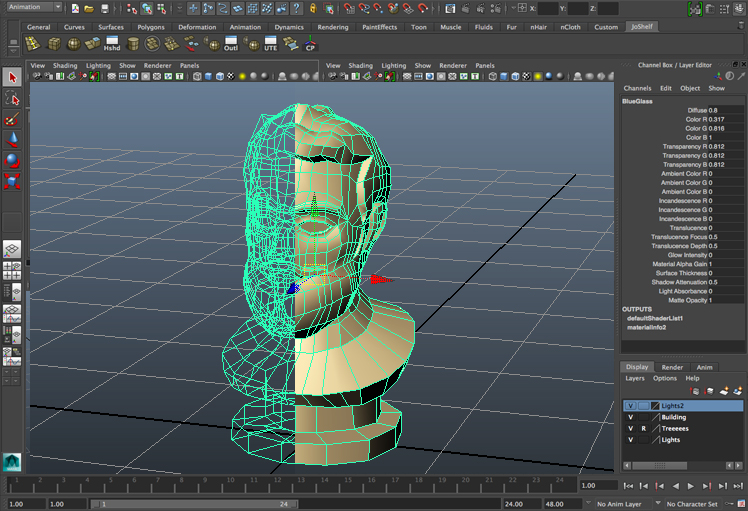The image size is (748, 511).
Task: Click the CP shelf icon
Action: [310, 44]
